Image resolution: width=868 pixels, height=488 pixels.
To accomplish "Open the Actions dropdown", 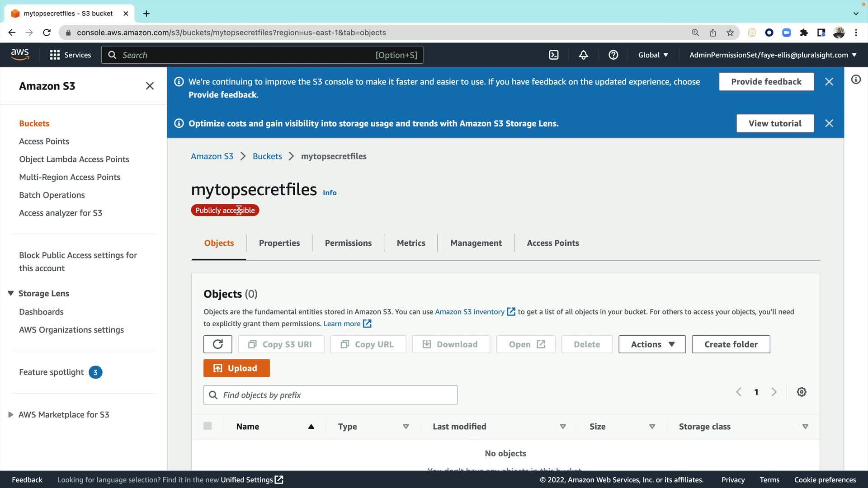I will [x=652, y=344].
